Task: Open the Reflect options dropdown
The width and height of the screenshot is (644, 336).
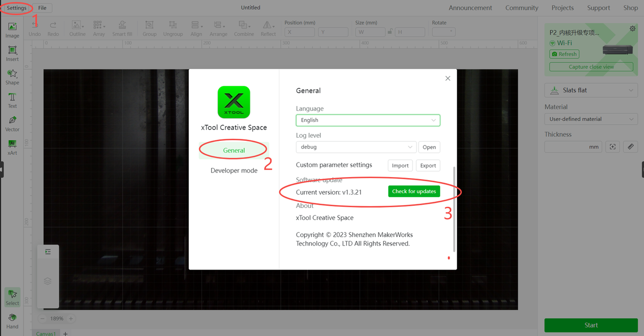Action: click(x=268, y=28)
